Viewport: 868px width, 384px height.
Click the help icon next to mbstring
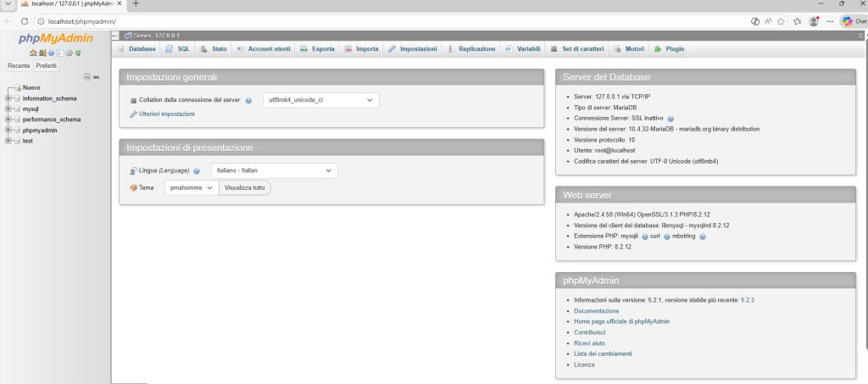[x=703, y=237]
